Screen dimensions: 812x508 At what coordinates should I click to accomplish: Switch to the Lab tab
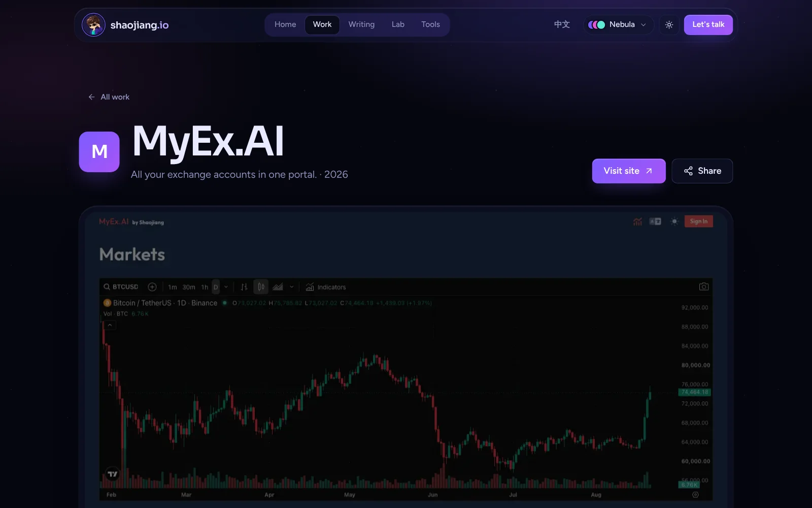tap(398, 24)
